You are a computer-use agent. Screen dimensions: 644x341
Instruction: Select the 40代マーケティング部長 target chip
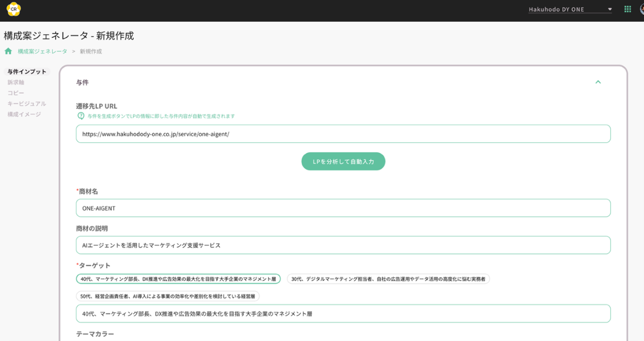click(x=178, y=279)
